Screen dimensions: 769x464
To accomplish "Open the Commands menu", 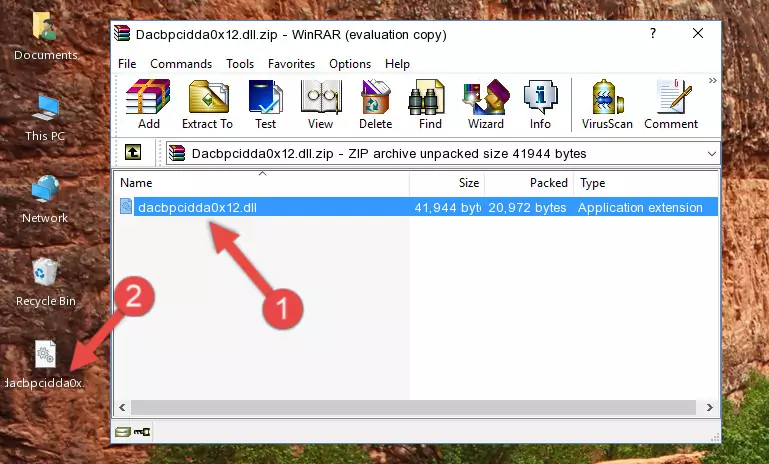I will [x=181, y=64].
